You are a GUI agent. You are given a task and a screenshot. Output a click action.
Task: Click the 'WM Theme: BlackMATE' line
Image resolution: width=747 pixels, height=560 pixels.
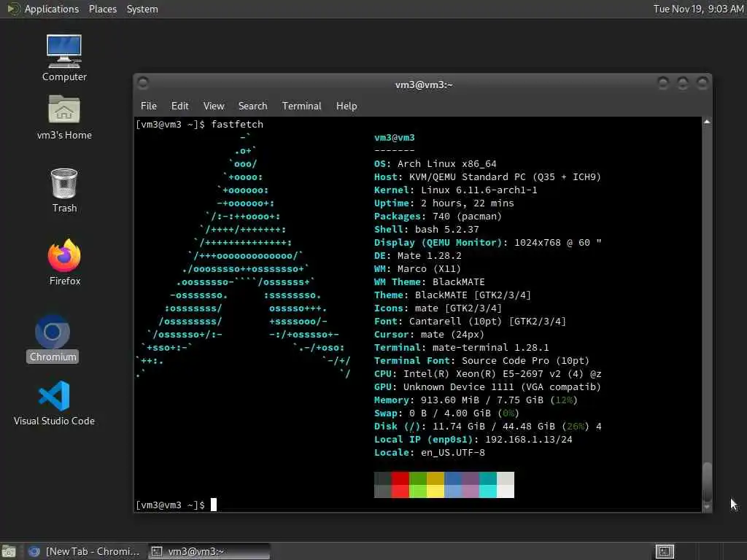point(429,282)
